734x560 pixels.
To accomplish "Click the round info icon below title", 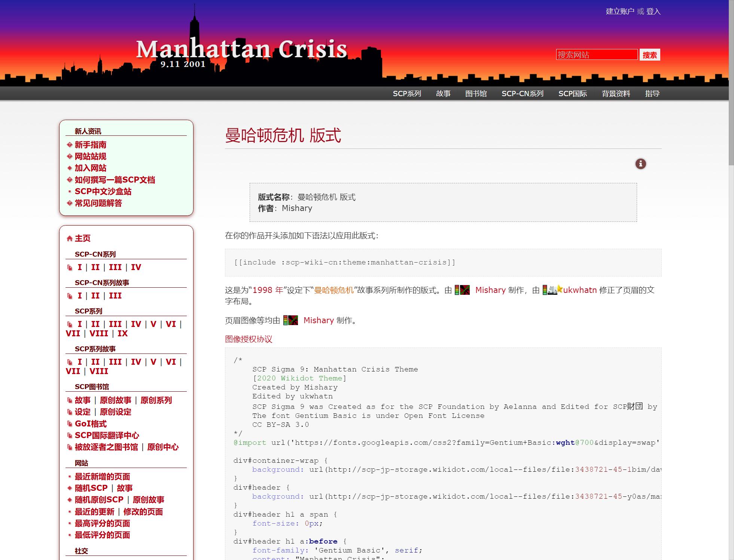I will coord(640,163).
